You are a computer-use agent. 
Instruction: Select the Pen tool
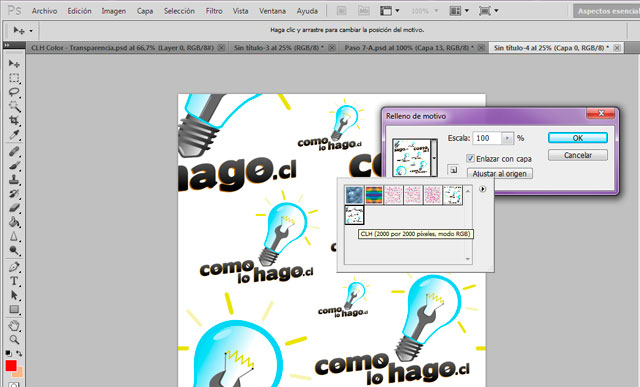[x=14, y=267]
